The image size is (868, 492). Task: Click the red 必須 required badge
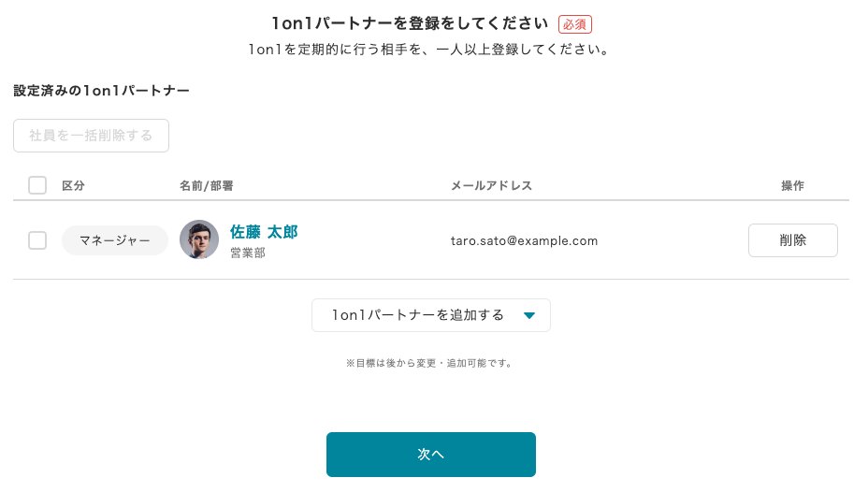pos(574,24)
